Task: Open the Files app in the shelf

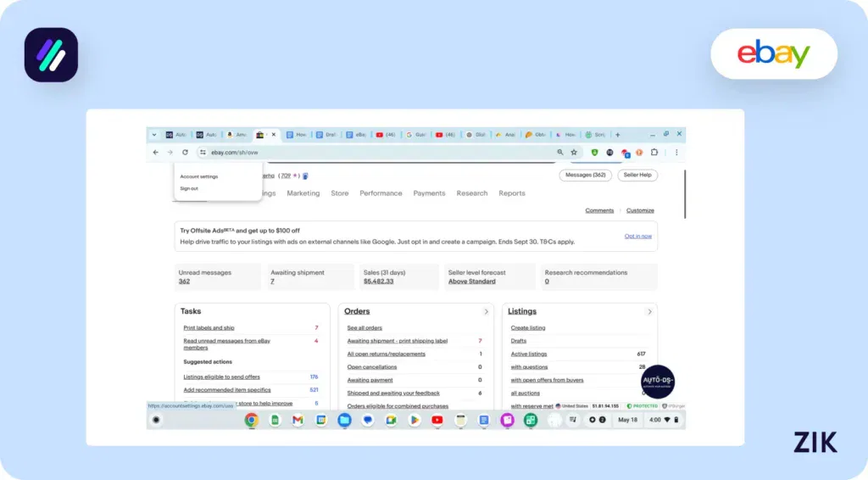Action: tap(344, 420)
